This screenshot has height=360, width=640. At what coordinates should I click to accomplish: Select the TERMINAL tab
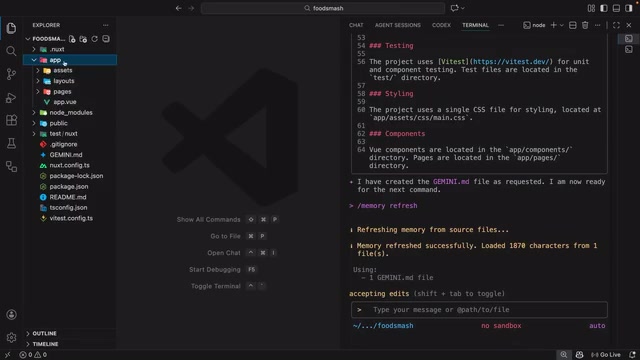coord(475,25)
